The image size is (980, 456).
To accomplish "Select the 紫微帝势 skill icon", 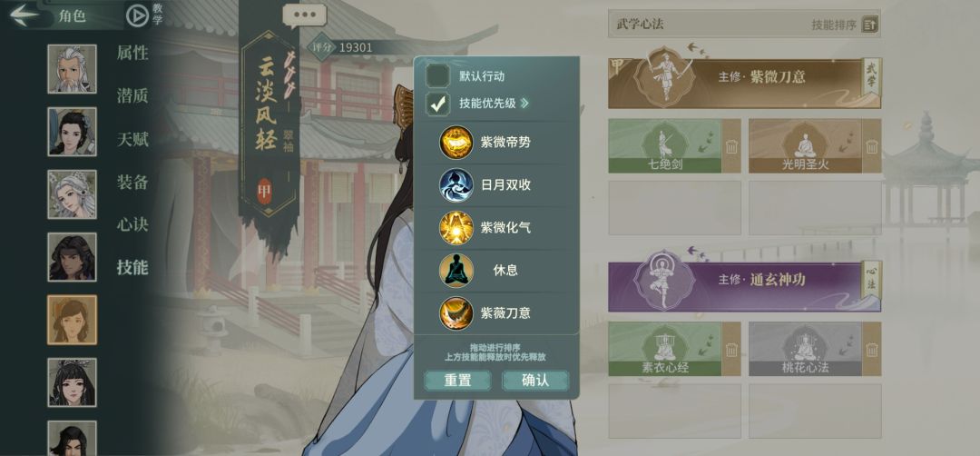I will pos(456,142).
